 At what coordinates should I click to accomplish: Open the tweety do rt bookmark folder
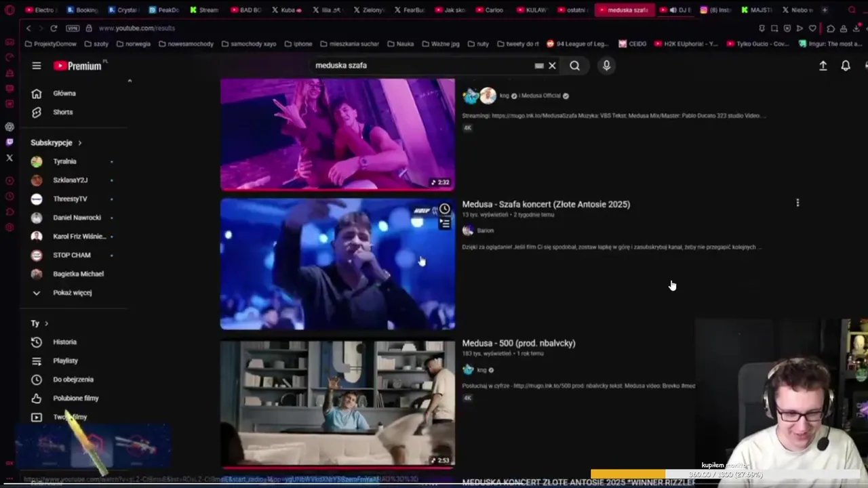click(518, 44)
